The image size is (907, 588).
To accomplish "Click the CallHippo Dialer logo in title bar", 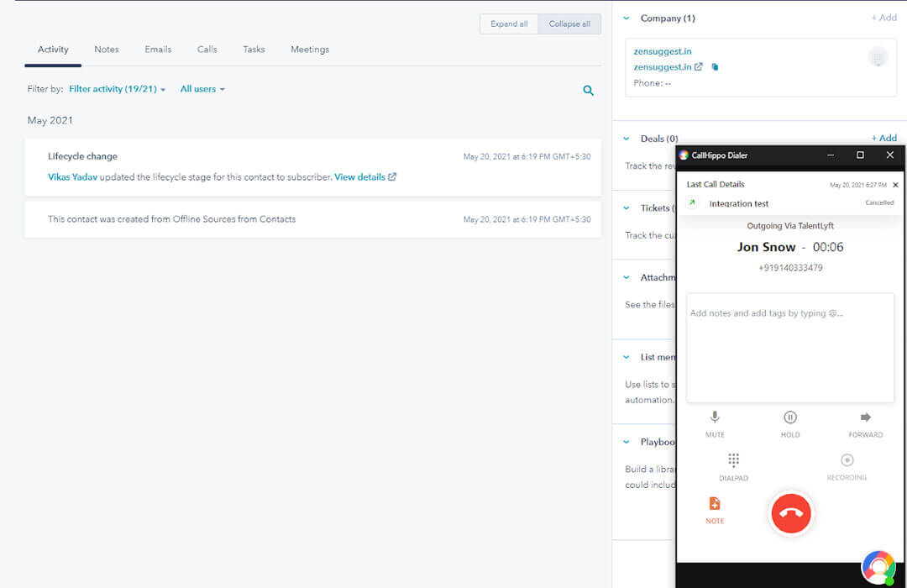I will click(684, 155).
